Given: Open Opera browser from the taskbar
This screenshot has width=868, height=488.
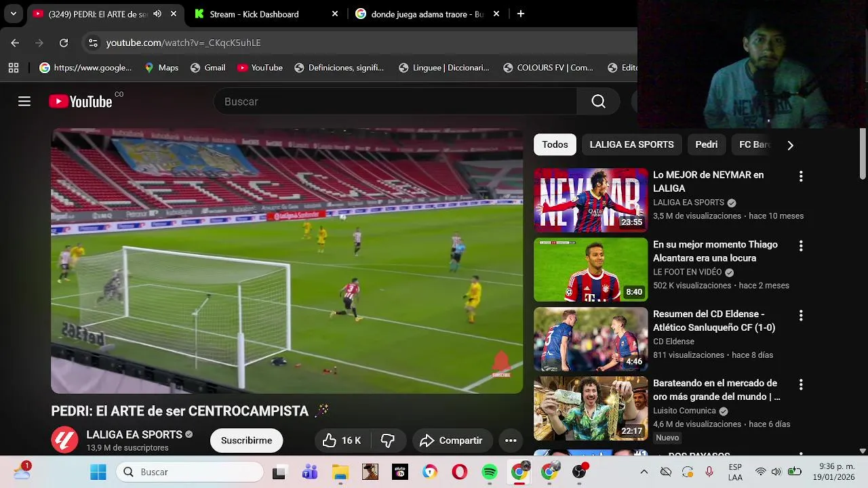Looking at the screenshot, I should pos(460,472).
